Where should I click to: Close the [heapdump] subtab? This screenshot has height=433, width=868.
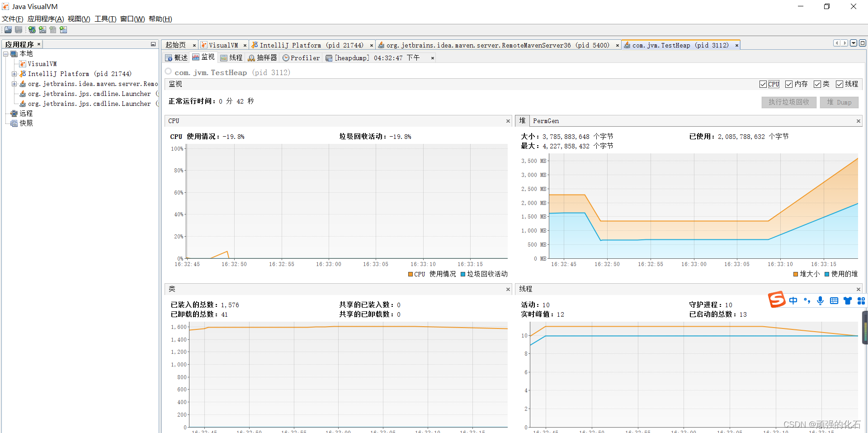tap(433, 58)
